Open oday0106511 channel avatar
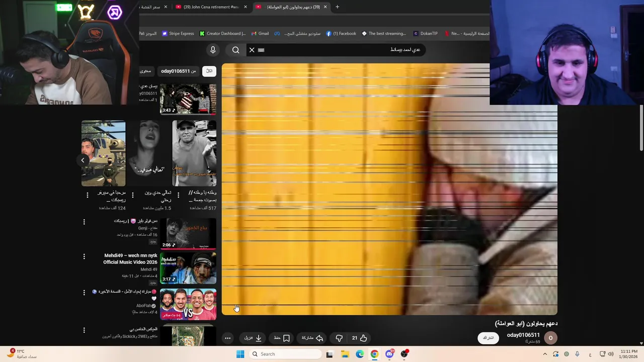Image resolution: width=644 pixels, height=362 pixels. click(550, 338)
